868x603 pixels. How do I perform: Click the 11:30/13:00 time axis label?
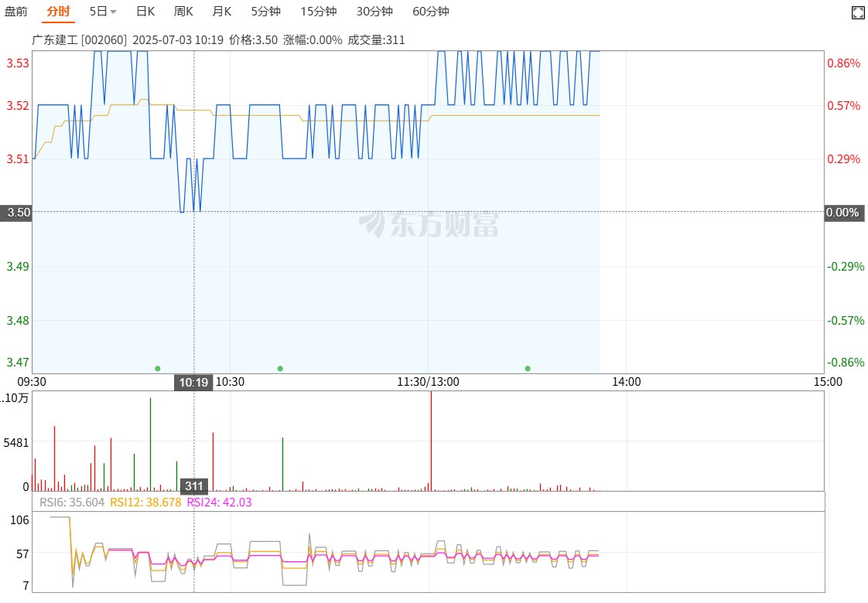428,382
